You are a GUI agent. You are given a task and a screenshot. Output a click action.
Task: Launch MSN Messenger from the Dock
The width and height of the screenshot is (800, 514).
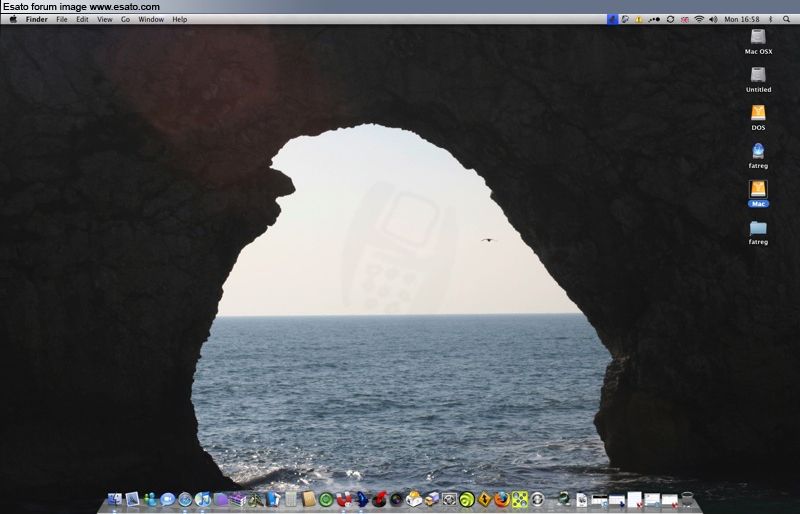150,499
